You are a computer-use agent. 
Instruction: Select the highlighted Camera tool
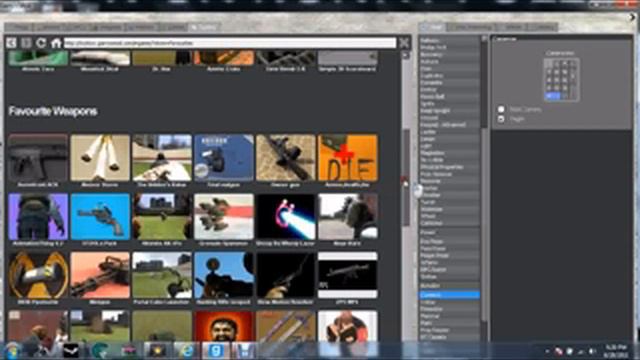(x=449, y=295)
